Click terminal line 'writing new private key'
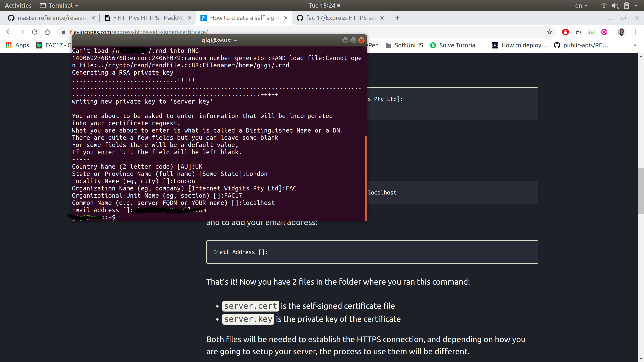 [142, 101]
